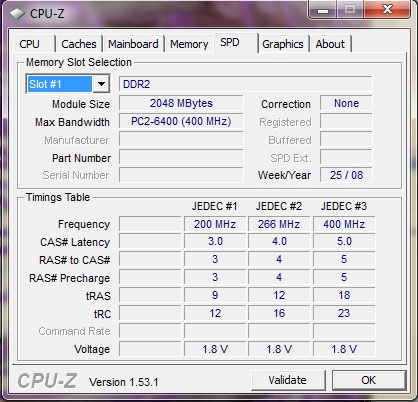
Task: Switch to the CPU tab
Action: pyautogui.click(x=34, y=44)
